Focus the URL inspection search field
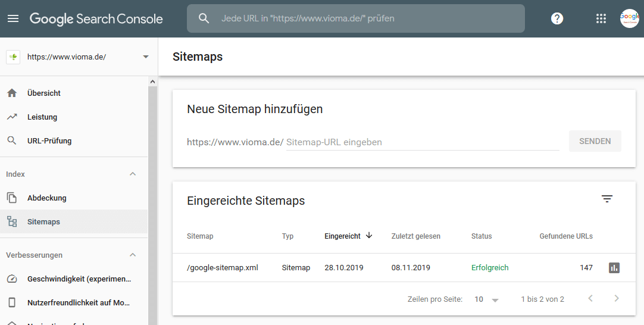644x325 pixels. click(356, 18)
